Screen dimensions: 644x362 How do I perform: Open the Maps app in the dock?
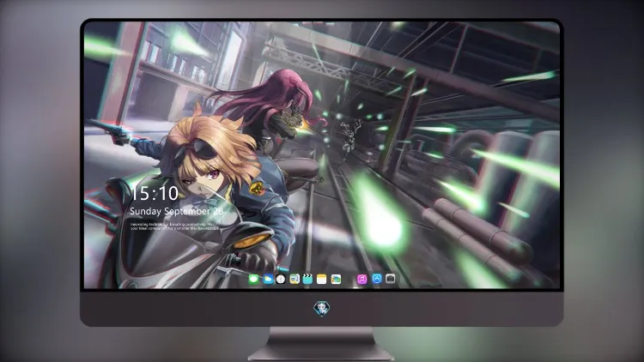pos(295,280)
